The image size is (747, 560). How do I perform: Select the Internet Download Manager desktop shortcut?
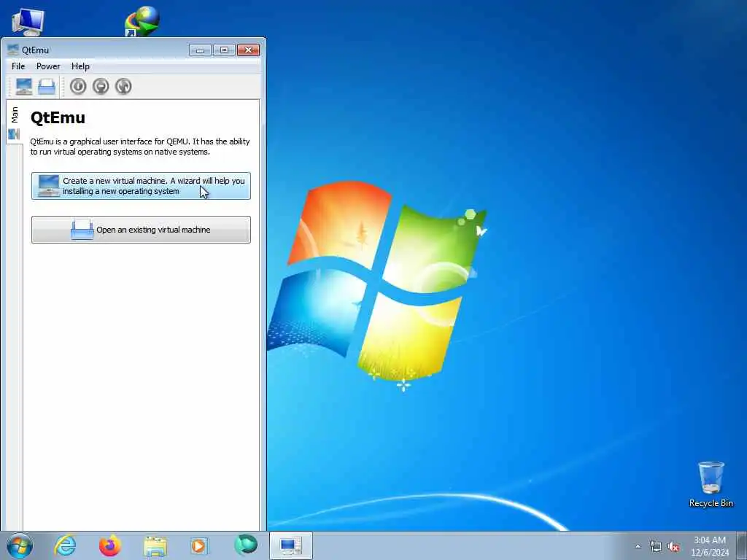click(142, 21)
